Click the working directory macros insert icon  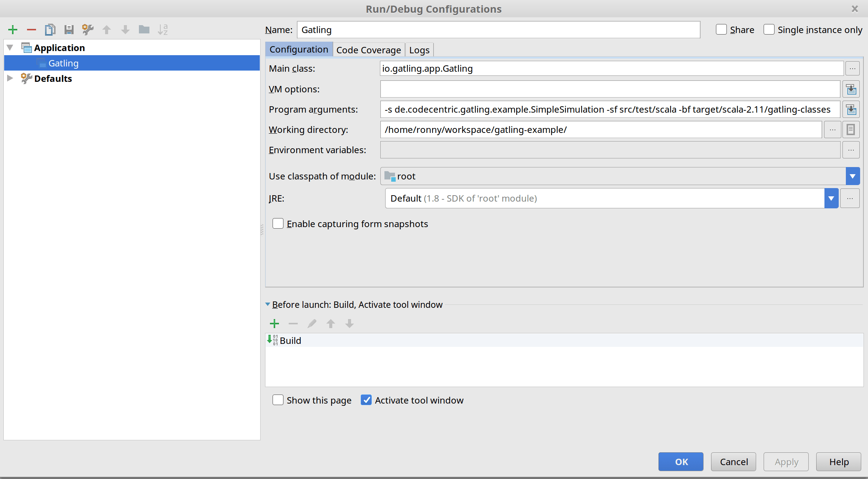point(851,130)
